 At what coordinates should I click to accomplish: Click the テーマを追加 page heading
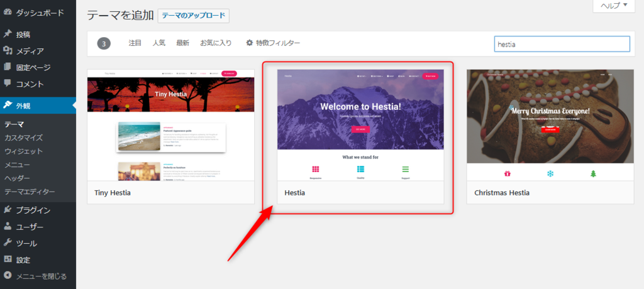pos(120,16)
